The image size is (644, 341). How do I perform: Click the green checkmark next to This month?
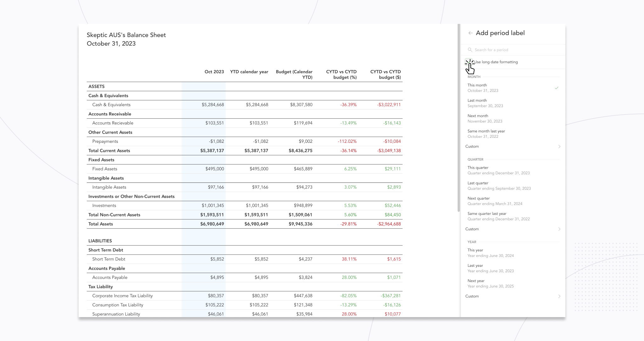pyautogui.click(x=557, y=88)
